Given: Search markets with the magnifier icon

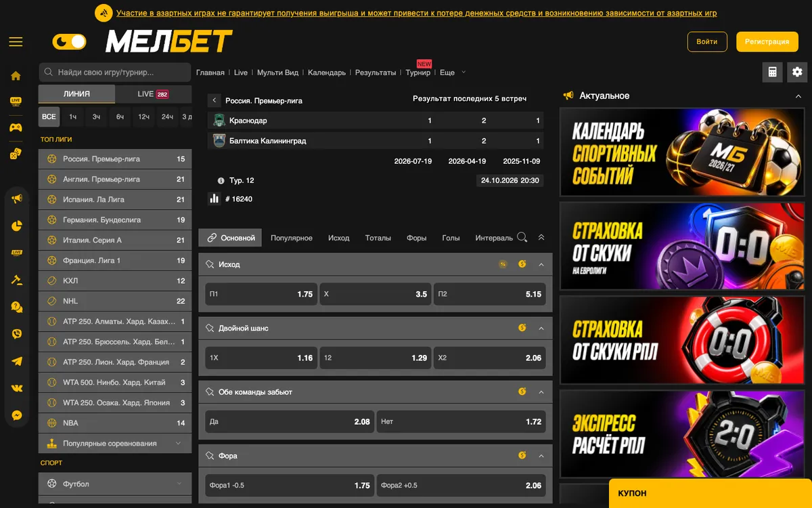Looking at the screenshot, I should click(522, 237).
